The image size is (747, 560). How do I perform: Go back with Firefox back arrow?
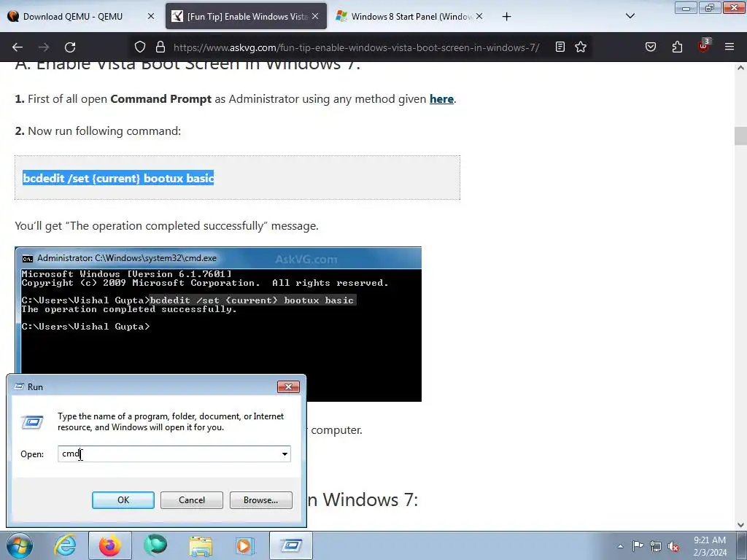[x=18, y=47]
